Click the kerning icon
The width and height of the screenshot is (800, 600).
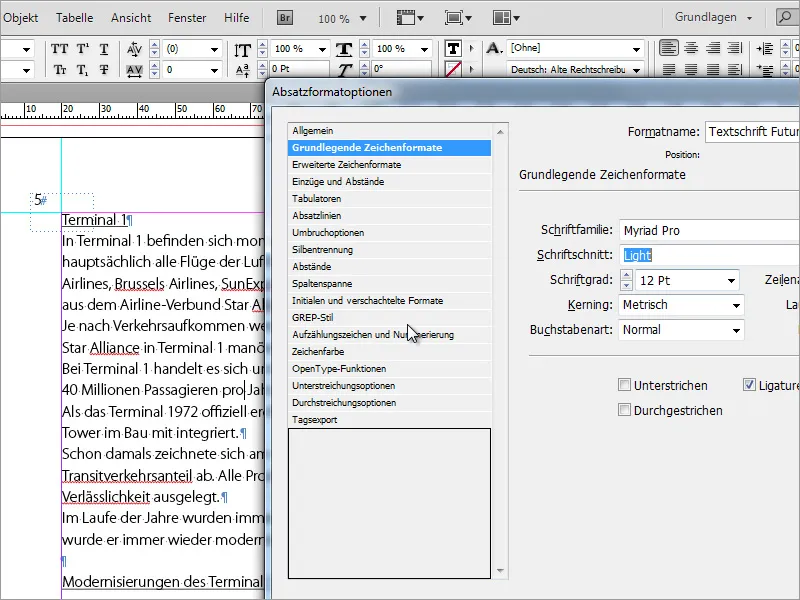click(134, 49)
